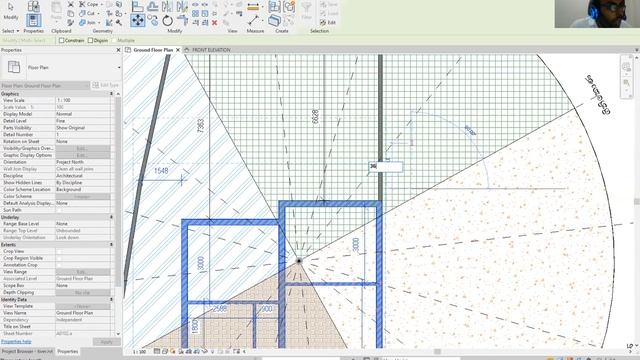Click Edit button for View Range
The height and width of the screenshot is (360, 640).
83,272
